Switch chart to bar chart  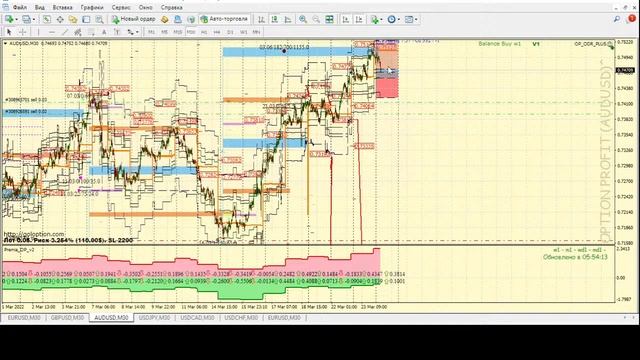tap(262, 19)
